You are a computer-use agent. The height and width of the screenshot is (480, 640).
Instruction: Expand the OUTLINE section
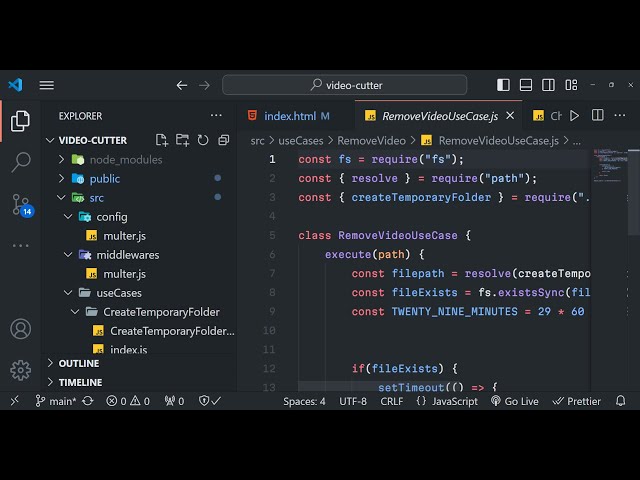79,363
